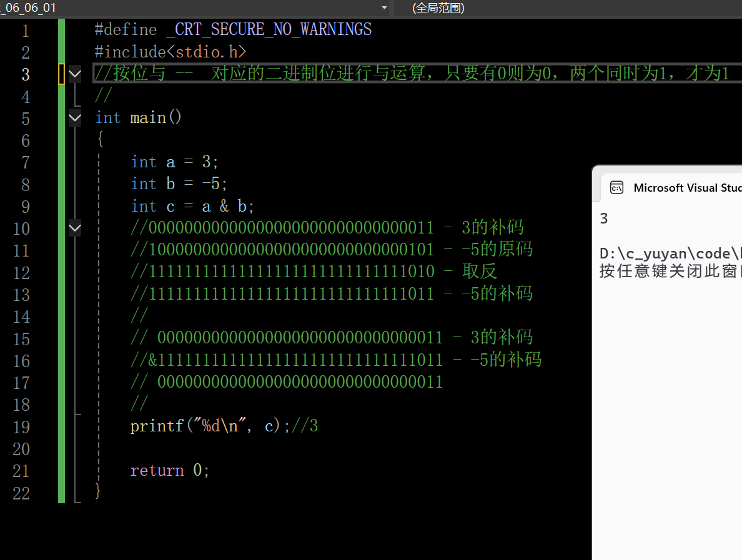Click the 'int main()' declaration

pos(138,117)
